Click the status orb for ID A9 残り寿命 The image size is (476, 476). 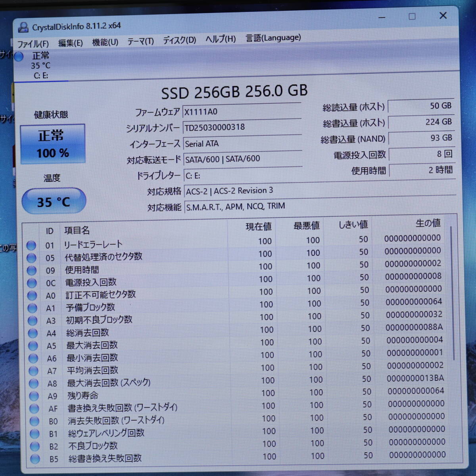click(x=34, y=396)
